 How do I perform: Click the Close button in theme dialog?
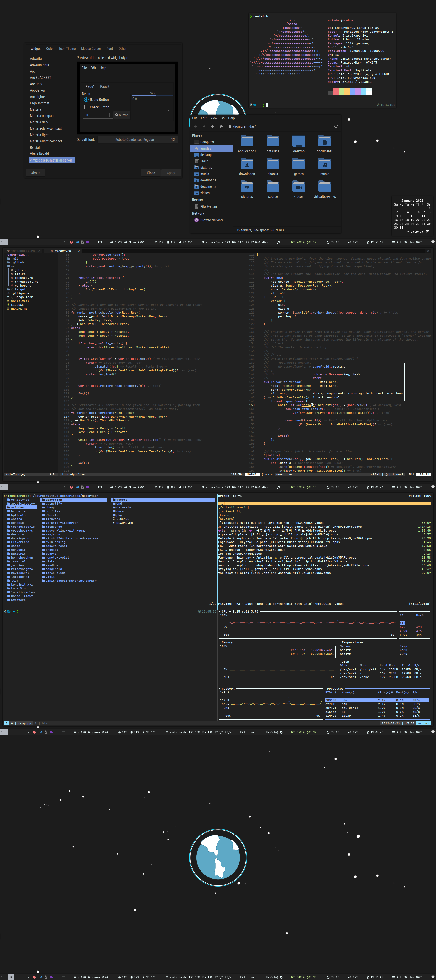[x=151, y=173]
